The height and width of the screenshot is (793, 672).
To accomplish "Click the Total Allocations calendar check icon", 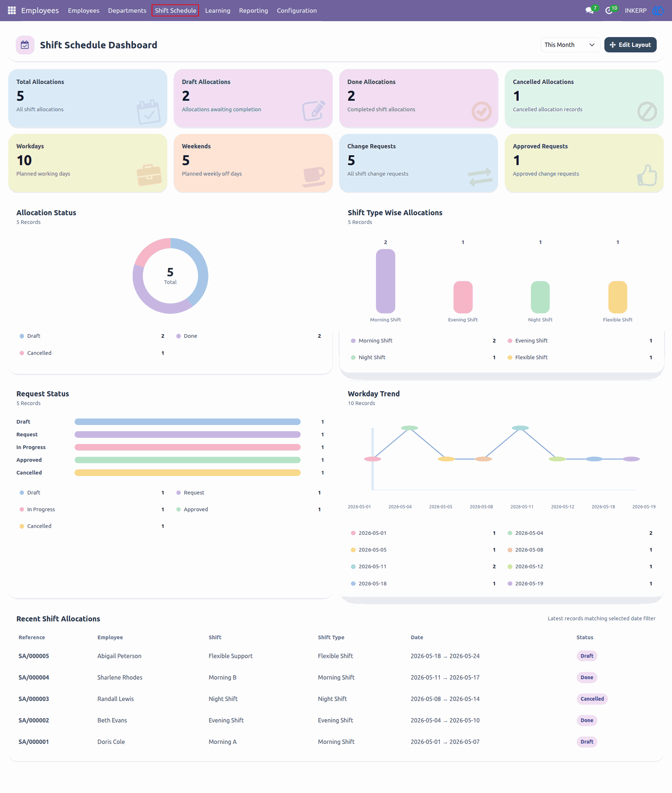I will (149, 112).
